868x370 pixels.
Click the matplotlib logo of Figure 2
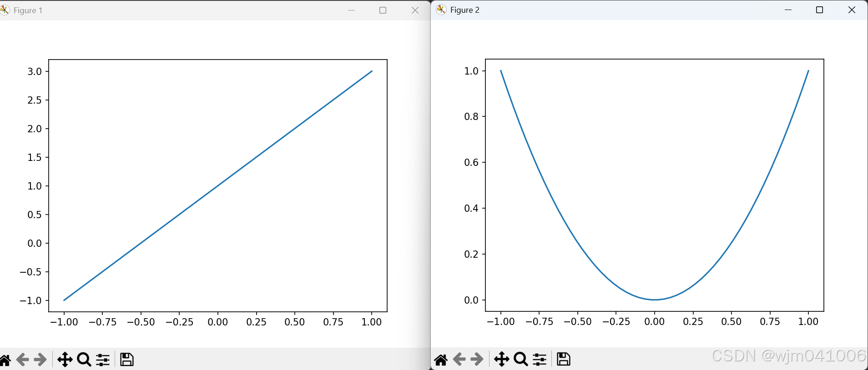pos(441,10)
